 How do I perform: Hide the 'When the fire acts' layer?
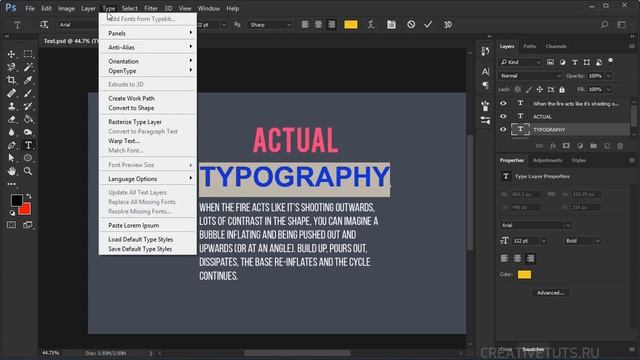(503, 104)
